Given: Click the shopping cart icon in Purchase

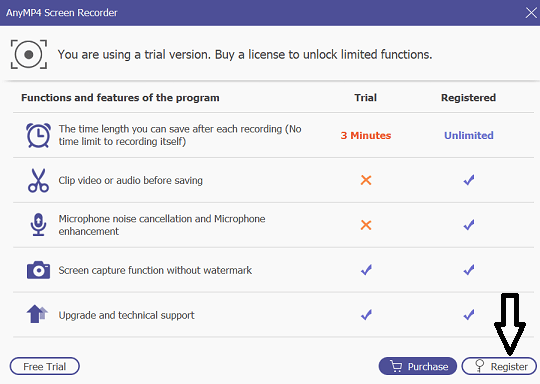Looking at the screenshot, I should [x=396, y=366].
